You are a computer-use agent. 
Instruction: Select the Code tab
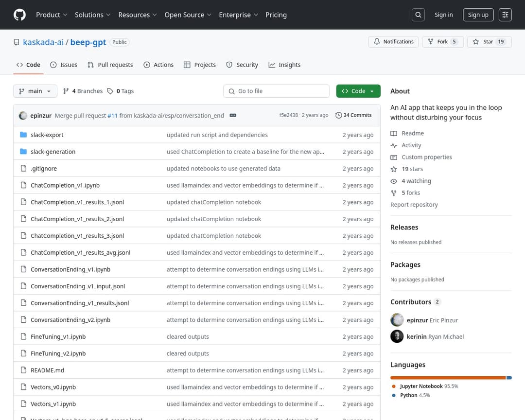pos(29,65)
